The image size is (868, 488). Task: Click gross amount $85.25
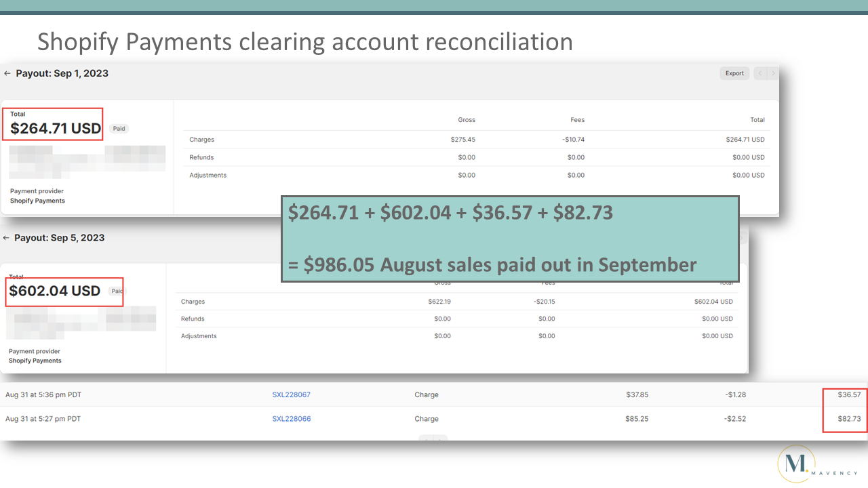(637, 419)
